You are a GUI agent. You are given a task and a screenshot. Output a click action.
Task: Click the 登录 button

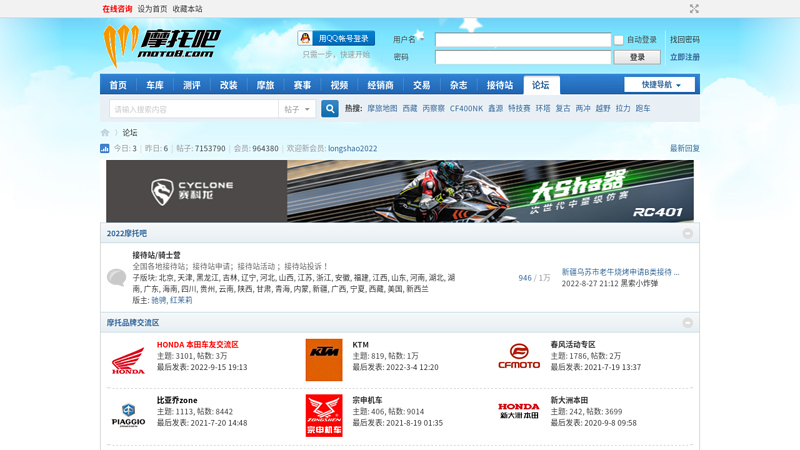637,57
